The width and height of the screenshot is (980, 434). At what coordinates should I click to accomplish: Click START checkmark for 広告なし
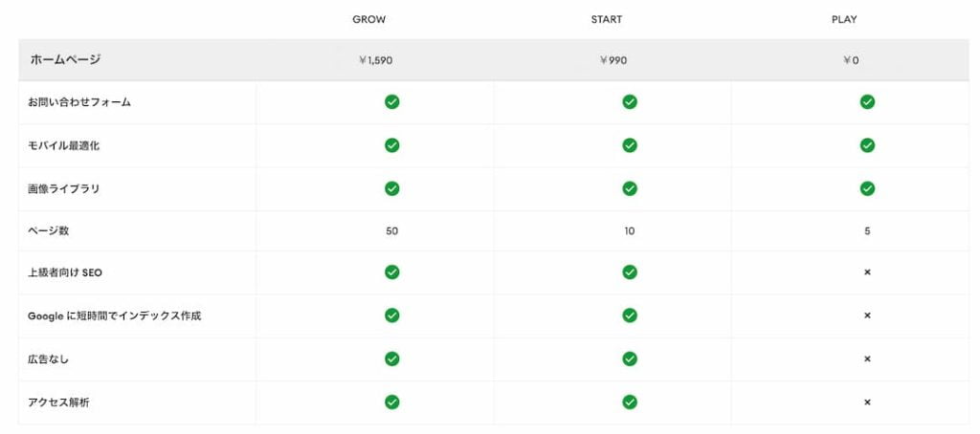(629, 358)
